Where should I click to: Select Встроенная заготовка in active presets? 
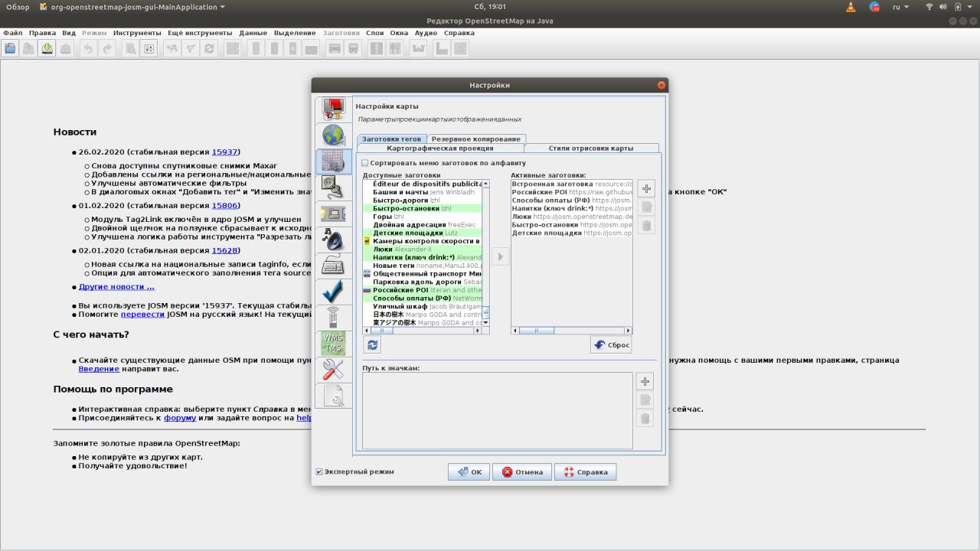pyautogui.click(x=572, y=184)
